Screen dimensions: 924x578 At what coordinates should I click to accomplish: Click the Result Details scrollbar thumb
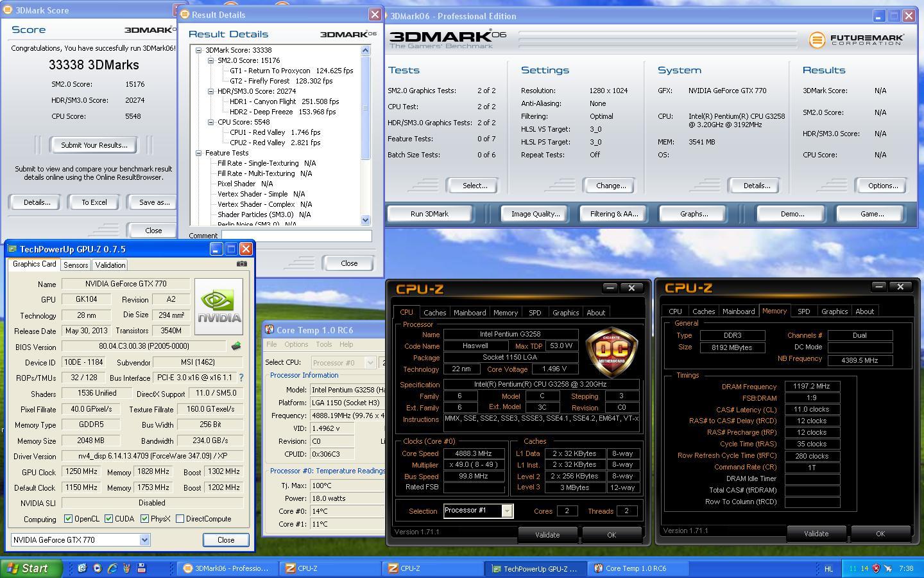[x=366, y=108]
